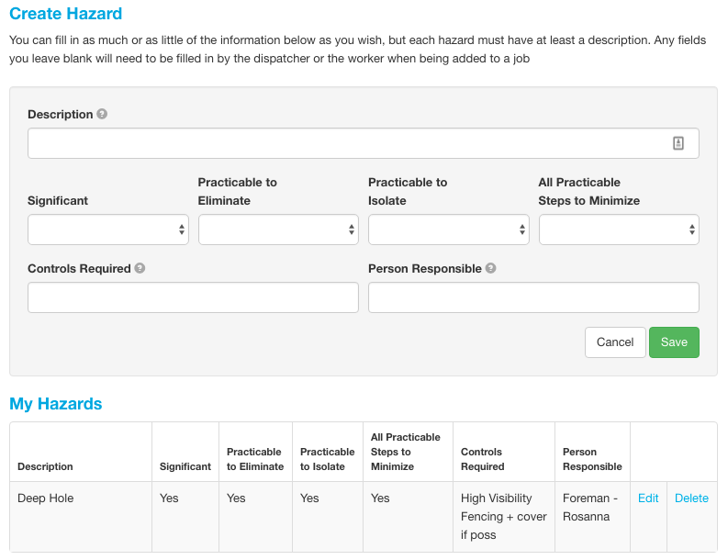The image size is (728, 560).
Task: Open the Practicable to Eliminate dropdown
Action: point(278,230)
